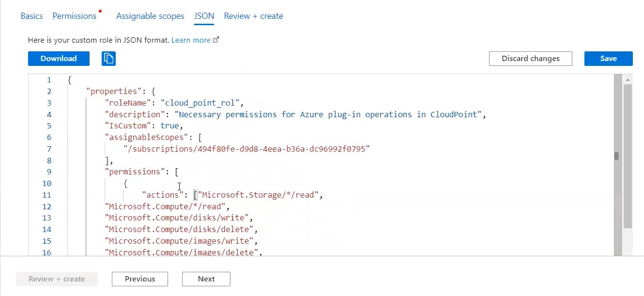Switch to the Basics tab
The height and width of the screenshot is (296, 644).
click(x=32, y=16)
